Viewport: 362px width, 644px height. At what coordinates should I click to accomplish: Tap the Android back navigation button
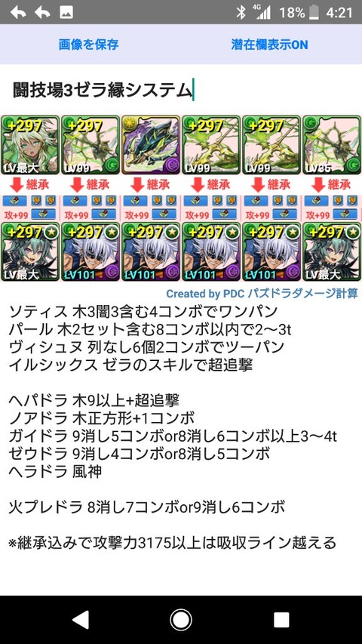(x=81, y=620)
